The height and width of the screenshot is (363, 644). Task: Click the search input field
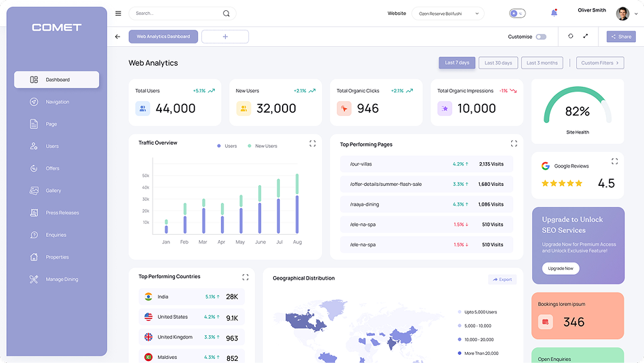pyautogui.click(x=176, y=14)
